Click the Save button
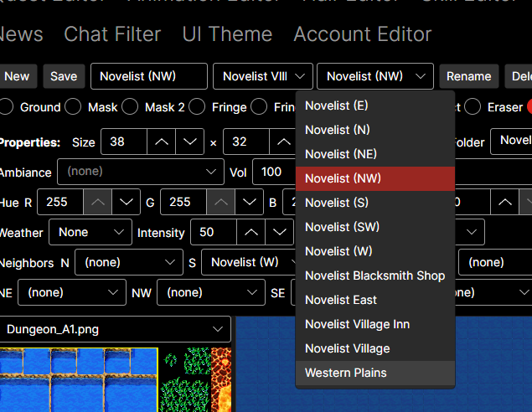This screenshot has width=532, height=412. coord(64,76)
